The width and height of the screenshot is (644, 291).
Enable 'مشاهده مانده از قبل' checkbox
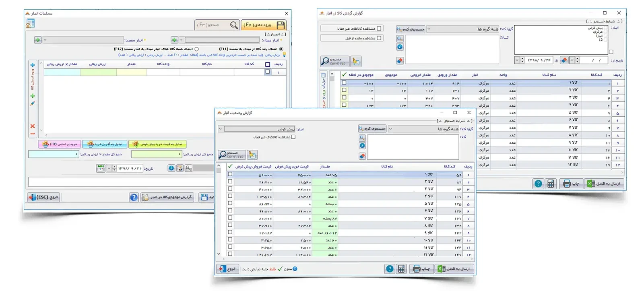[x=379, y=38]
